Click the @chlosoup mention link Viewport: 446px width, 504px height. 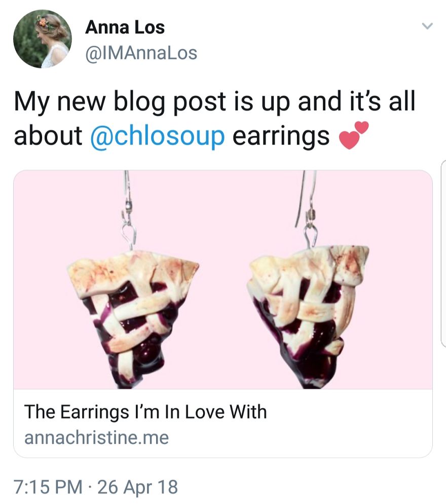click(x=158, y=135)
